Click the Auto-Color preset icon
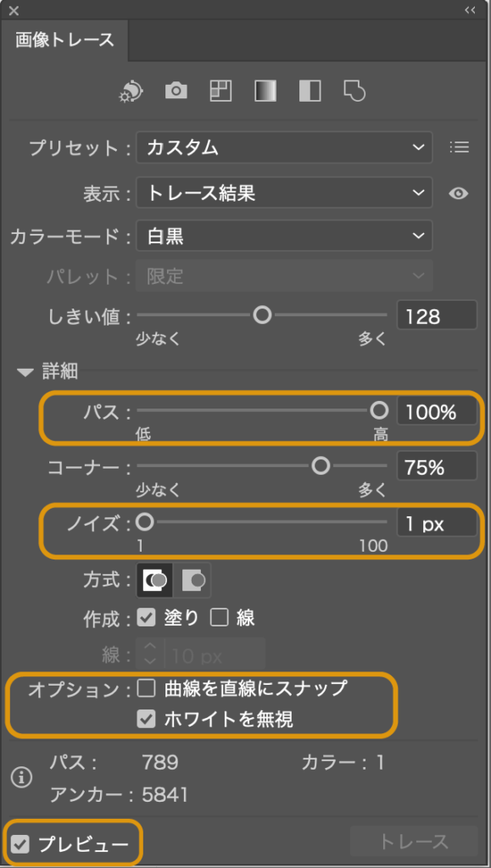 point(131,91)
